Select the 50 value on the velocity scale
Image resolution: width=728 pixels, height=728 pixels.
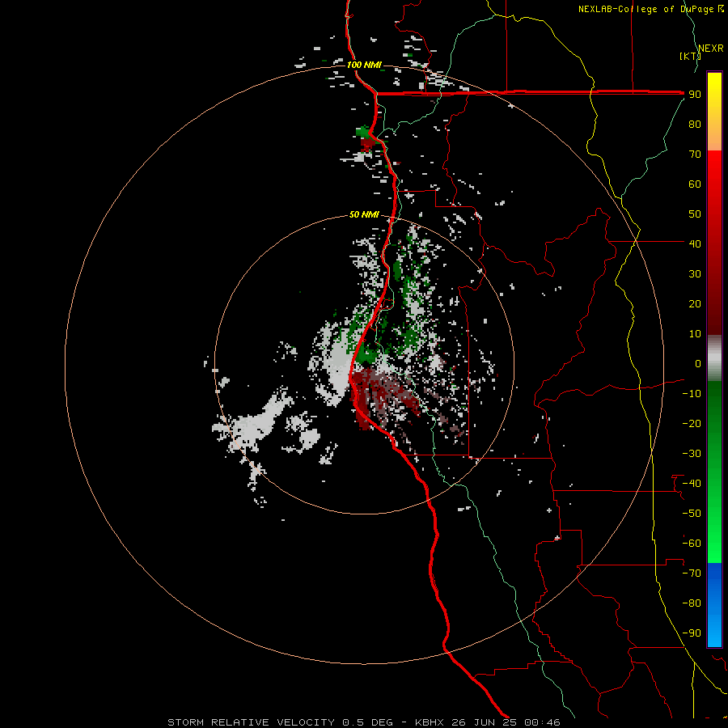coord(695,214)
